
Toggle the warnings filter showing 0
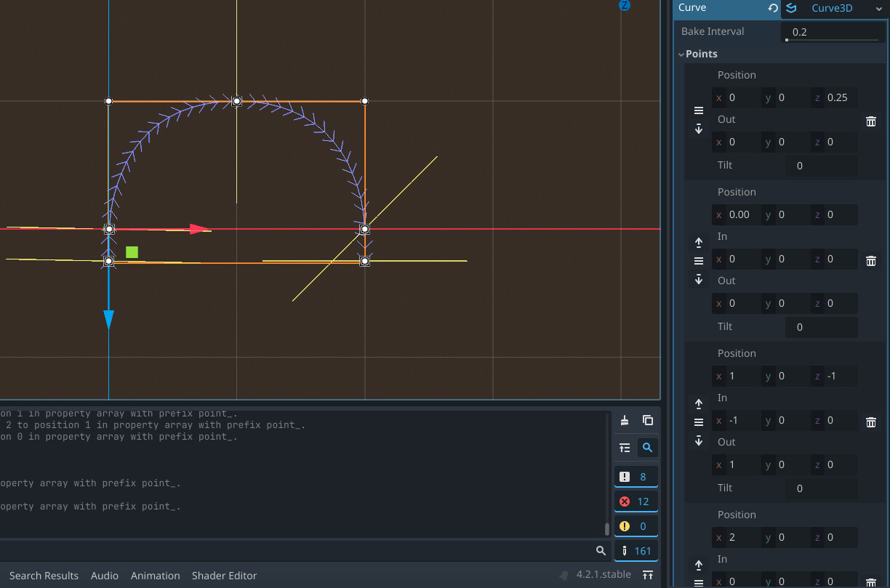[x=636, y=525]
